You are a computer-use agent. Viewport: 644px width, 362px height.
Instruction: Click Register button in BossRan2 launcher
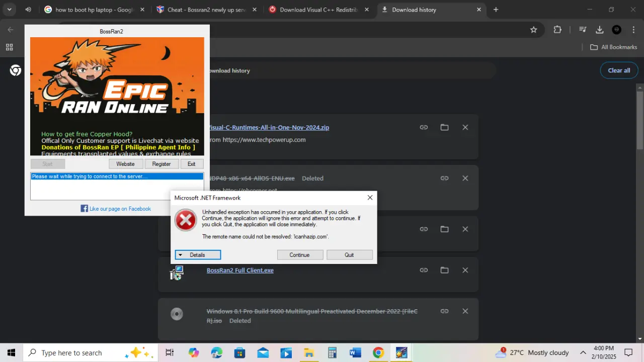point(162,164)
